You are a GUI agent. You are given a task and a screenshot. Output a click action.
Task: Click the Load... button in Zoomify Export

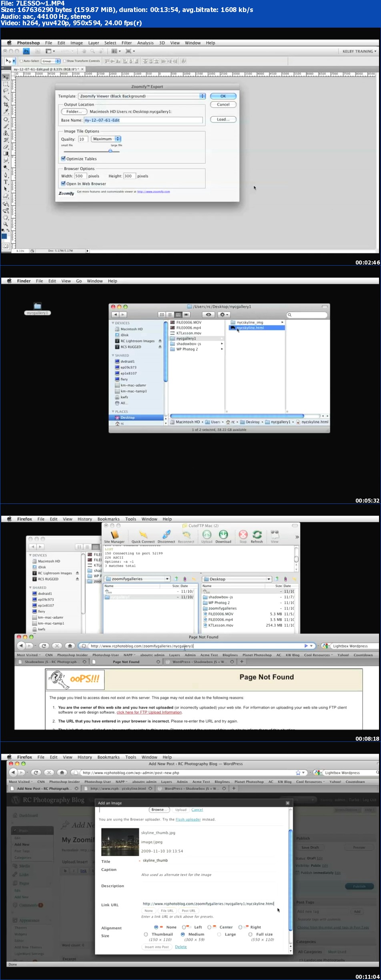223,119
